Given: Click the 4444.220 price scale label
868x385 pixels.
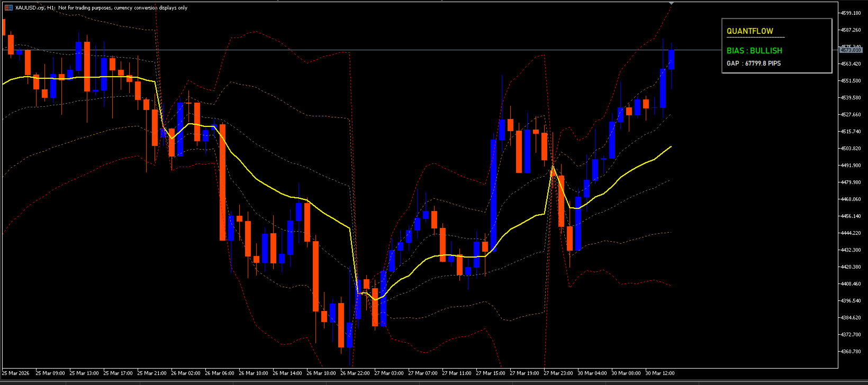Looking at the screenshot, I should [x=851, y=233].
